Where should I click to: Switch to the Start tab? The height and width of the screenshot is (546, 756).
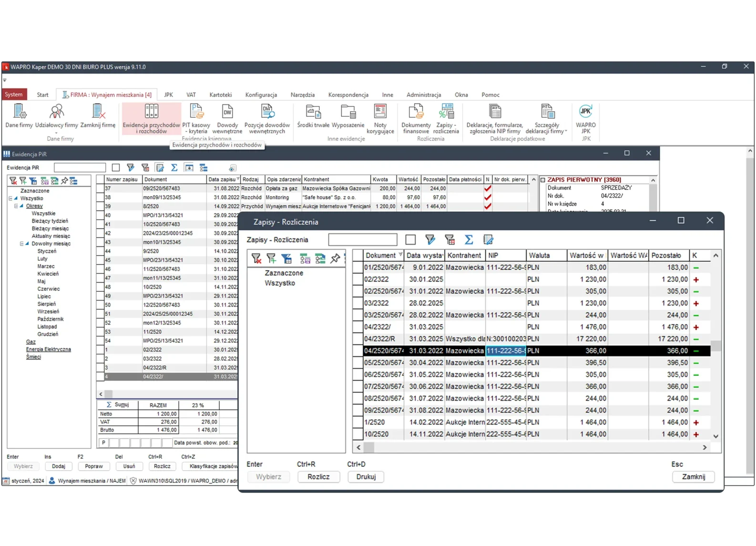point(42,95)
